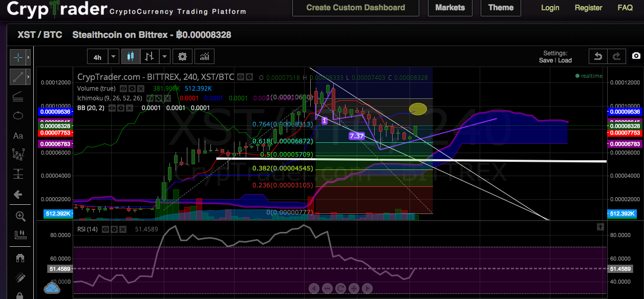
Task: Zoom out chart with minus control
Action: pyautogui.click(x=328, y=288)
